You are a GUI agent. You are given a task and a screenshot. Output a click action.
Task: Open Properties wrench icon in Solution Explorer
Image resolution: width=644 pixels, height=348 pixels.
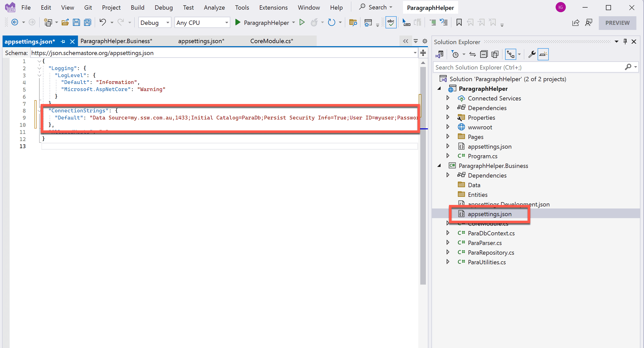pyautogui.click(x=532, y=54)
